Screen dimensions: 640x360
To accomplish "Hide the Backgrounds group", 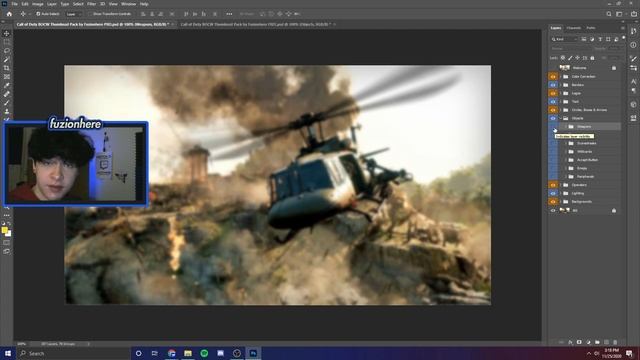I will pyautogui.click(x=553, y=202).
